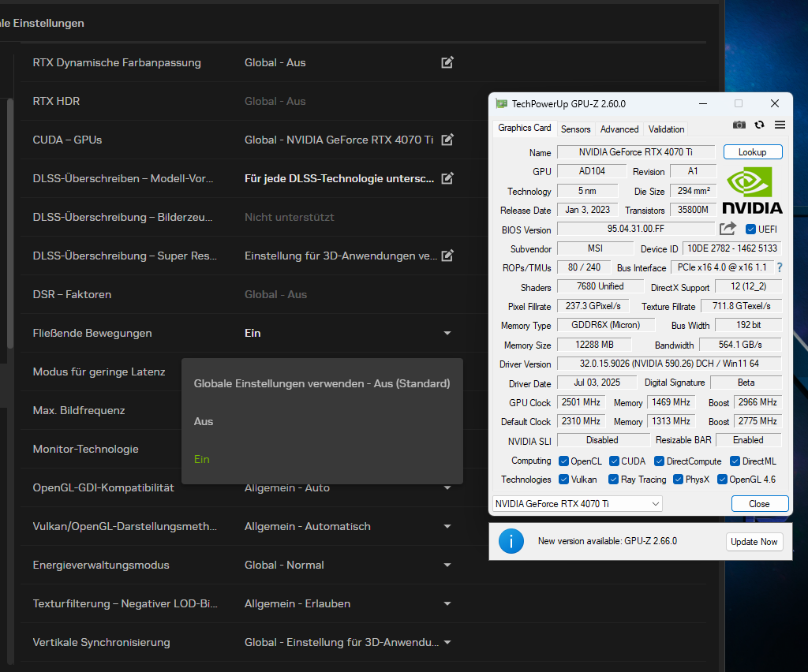
Task: Click 'Modus für geringe Latenz' label
Action: (99, 371)
